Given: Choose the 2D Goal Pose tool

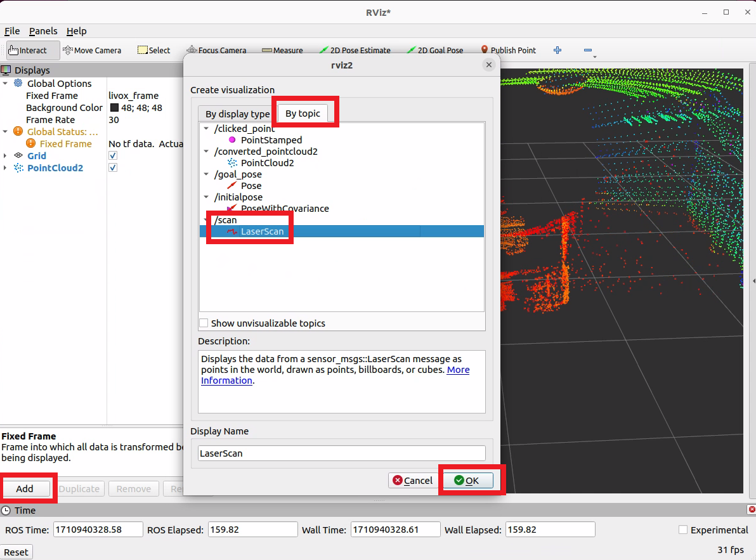Looking at the screenshot, I should click(436, 49).
